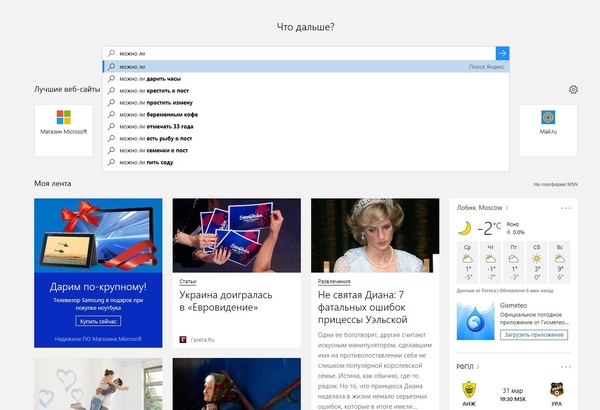Click the 'Лучшие веб-сайты' heading
Viewport: 600px width, 410px height.
tap(67, 89)
